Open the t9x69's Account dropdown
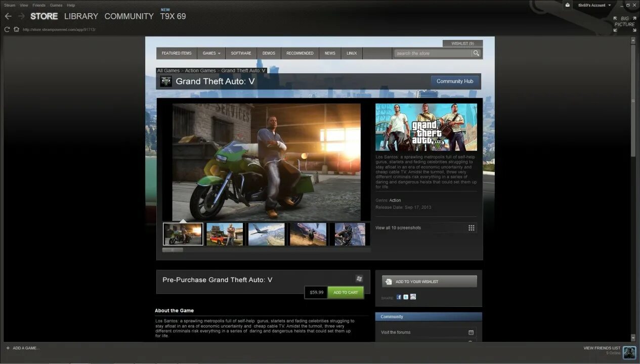The image size is (640, 364). tap(594, 5)
